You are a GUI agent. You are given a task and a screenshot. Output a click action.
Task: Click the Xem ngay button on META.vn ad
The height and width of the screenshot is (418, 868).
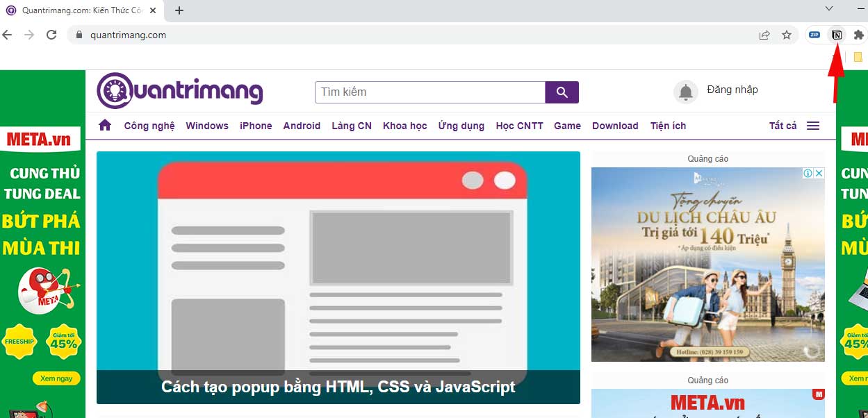click(56, 378)
